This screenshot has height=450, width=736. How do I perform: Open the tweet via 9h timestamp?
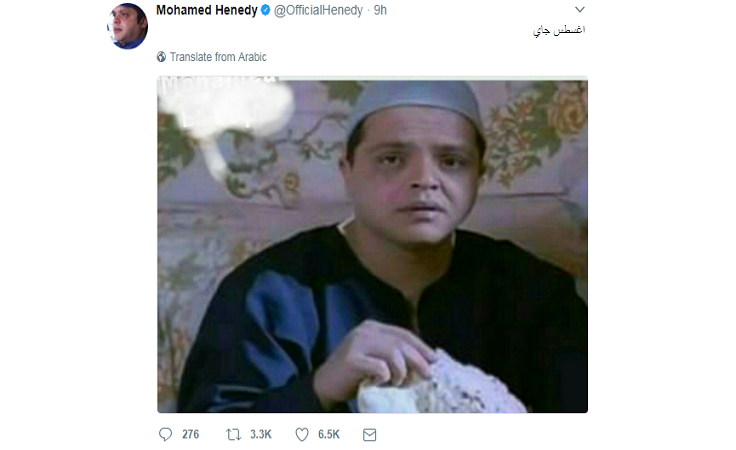[380, 10]
